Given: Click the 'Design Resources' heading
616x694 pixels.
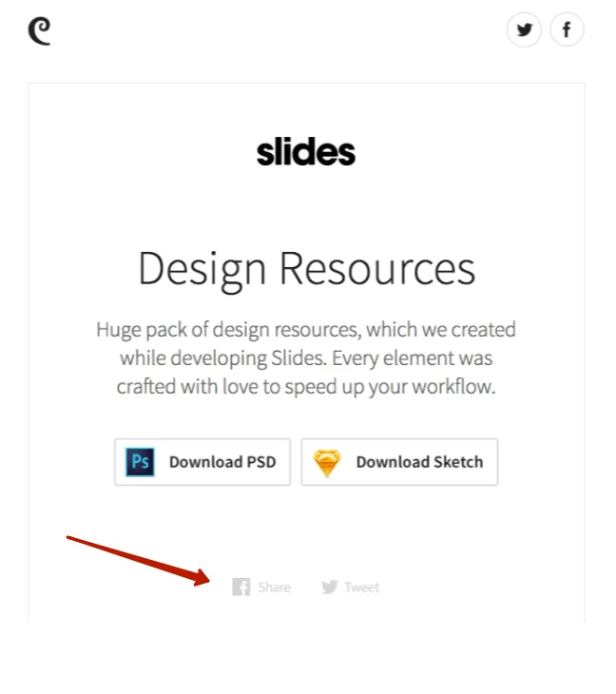Looking at the screenshot, I should 306,269.
